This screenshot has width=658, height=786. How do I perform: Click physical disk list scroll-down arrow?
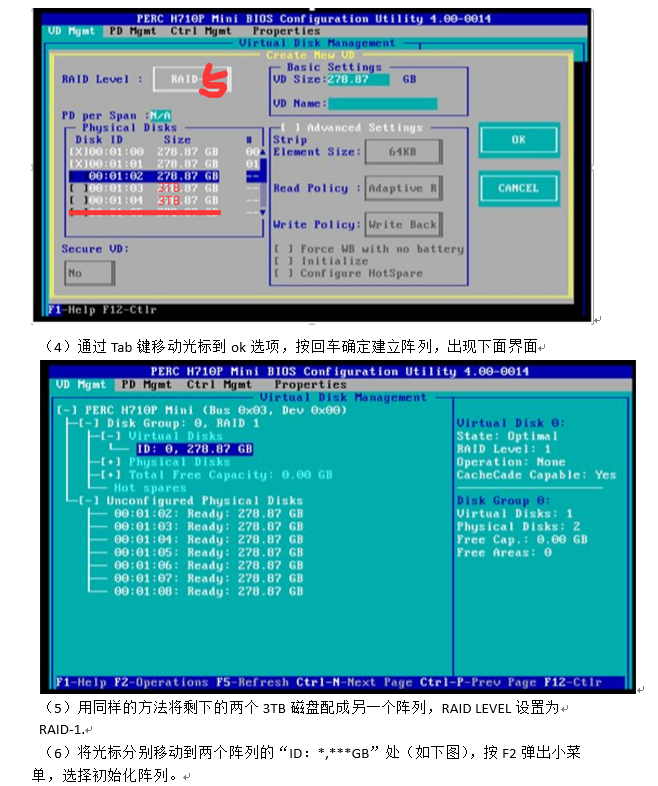tap(263, 213)
